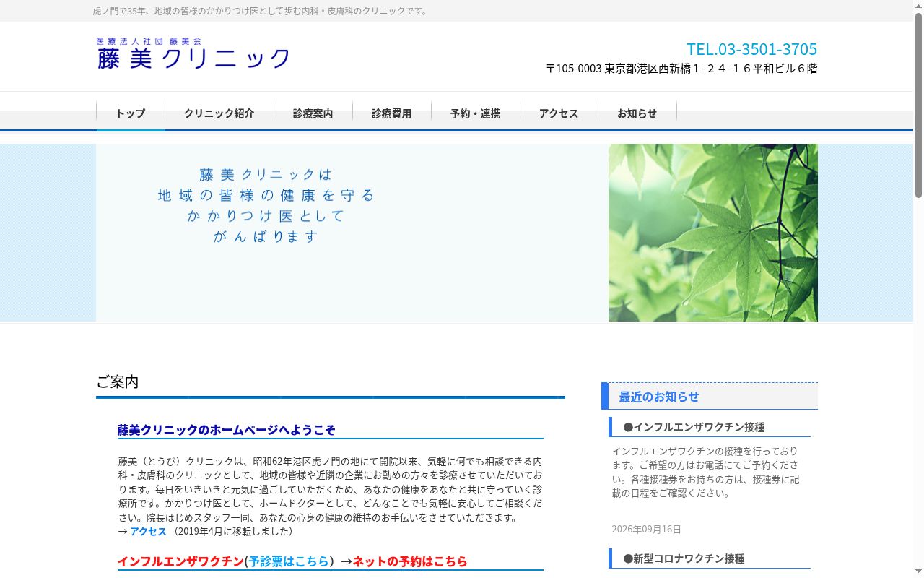
Task: Click the top tagline about 虎ノ門で35年
Action: (x=261, y=11)
